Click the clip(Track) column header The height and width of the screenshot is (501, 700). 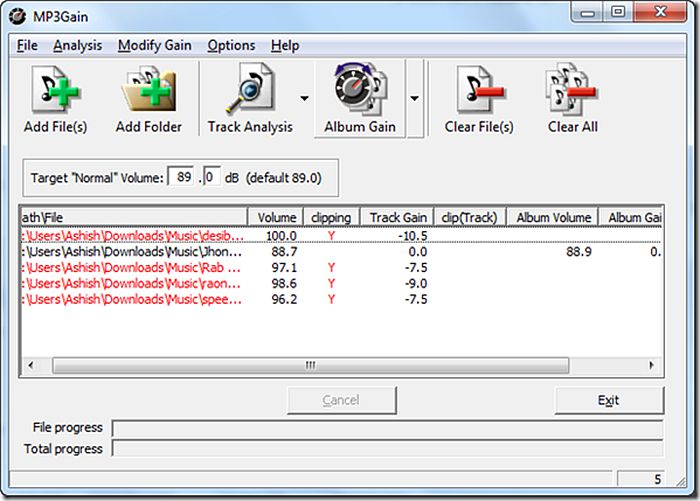click(x=470, y=217)
